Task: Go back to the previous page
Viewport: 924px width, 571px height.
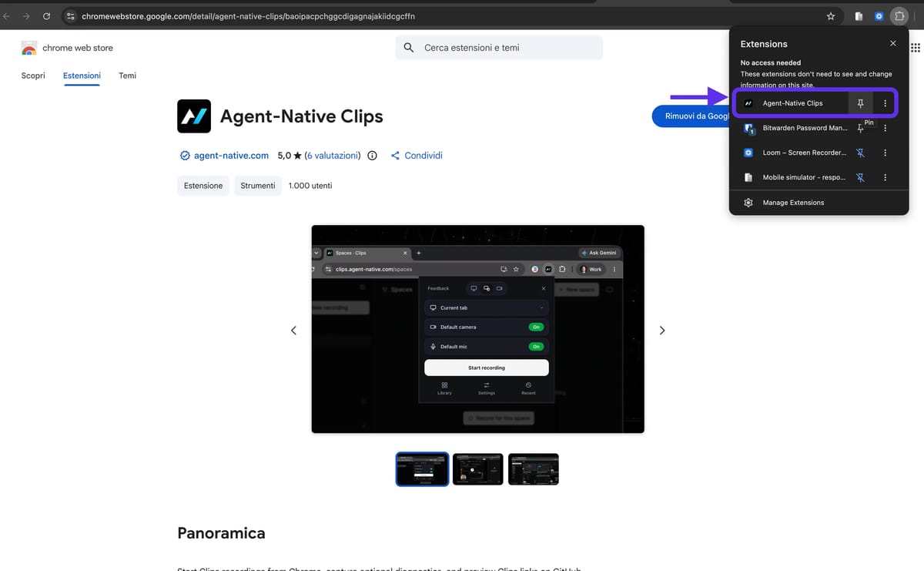Action: [8, 16]
